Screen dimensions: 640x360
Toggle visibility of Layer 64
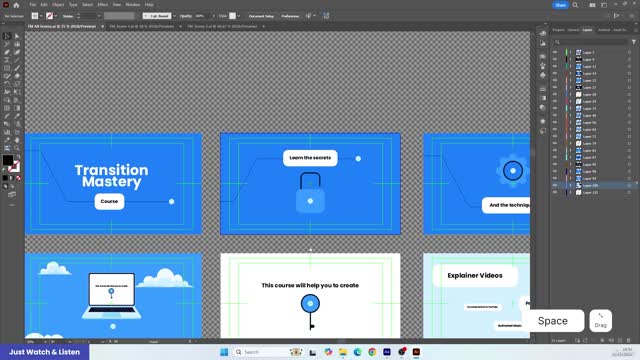pos(555,129)
